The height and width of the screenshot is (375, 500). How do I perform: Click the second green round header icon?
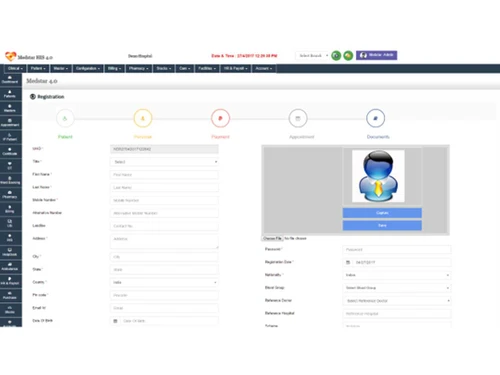pos(348,56)
